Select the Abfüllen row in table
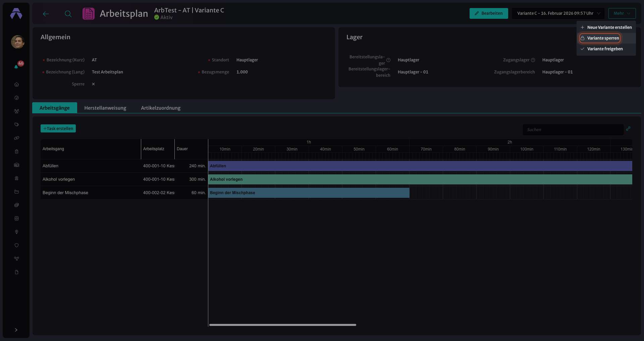 (124, 166)
